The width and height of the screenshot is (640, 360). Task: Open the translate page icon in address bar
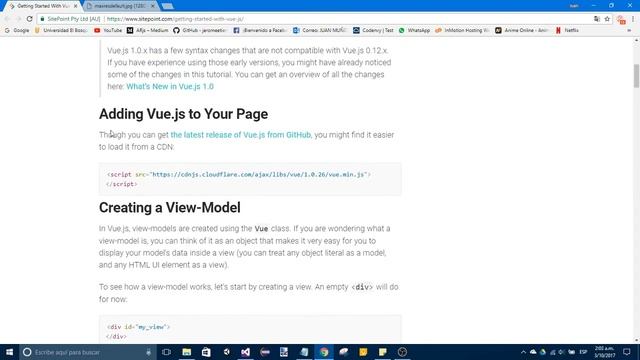597,19
